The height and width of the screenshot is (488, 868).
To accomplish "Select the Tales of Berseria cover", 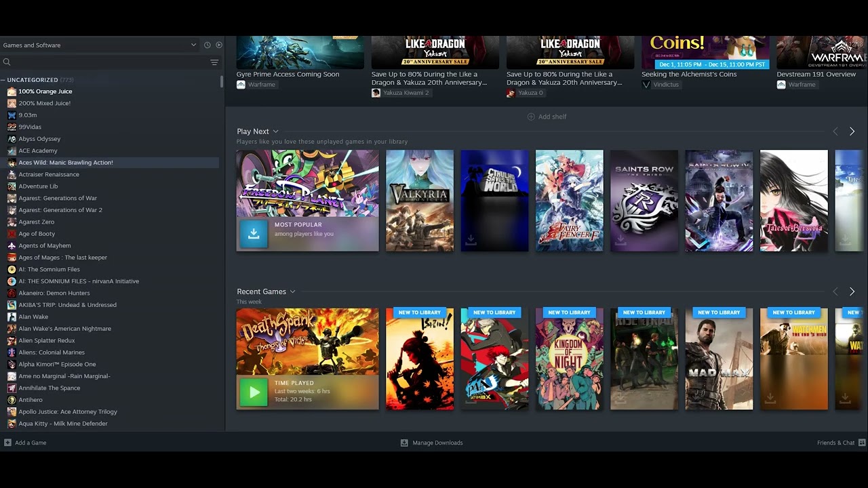I will (x=794, y=201).
